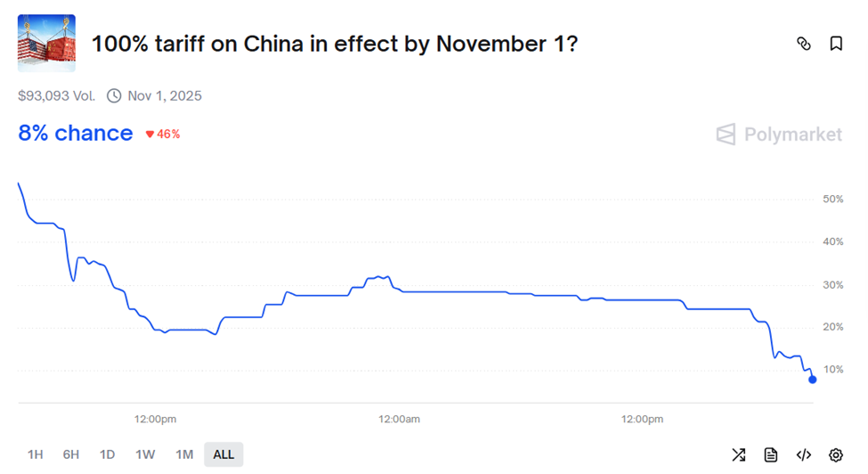This screenshot has height=474, width=868.
Task: Switch to the 1W time range
Action: (x=145, y=454)
